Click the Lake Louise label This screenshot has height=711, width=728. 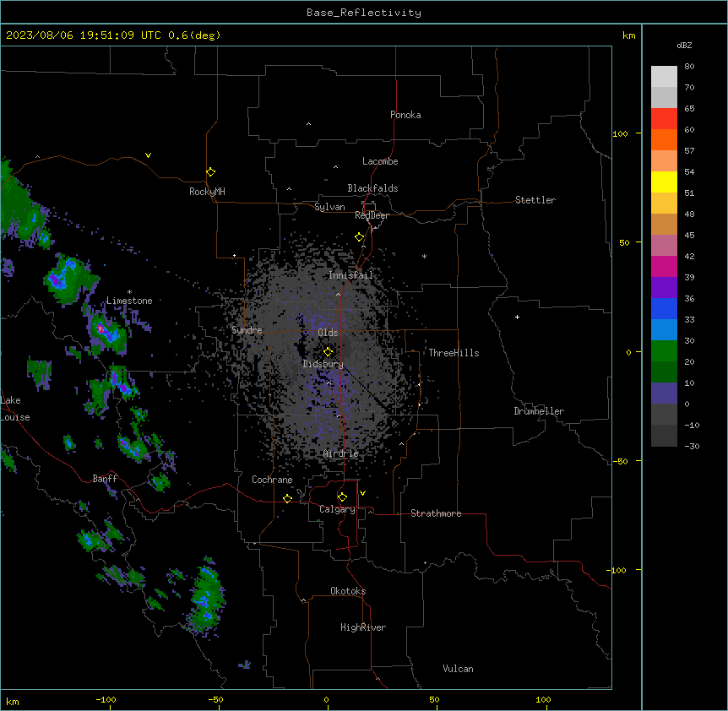point(15,409)
